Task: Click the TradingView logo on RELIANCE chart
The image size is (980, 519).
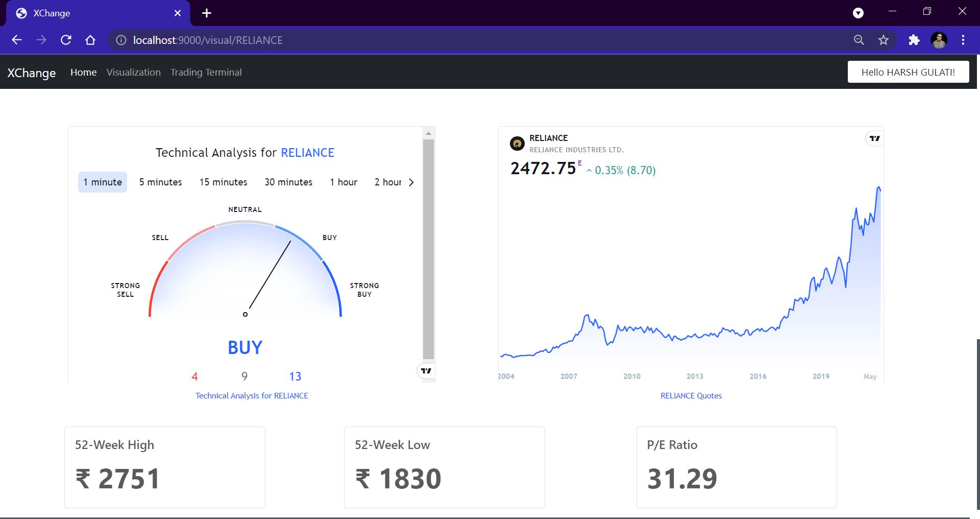Action: tap(875, 138)
